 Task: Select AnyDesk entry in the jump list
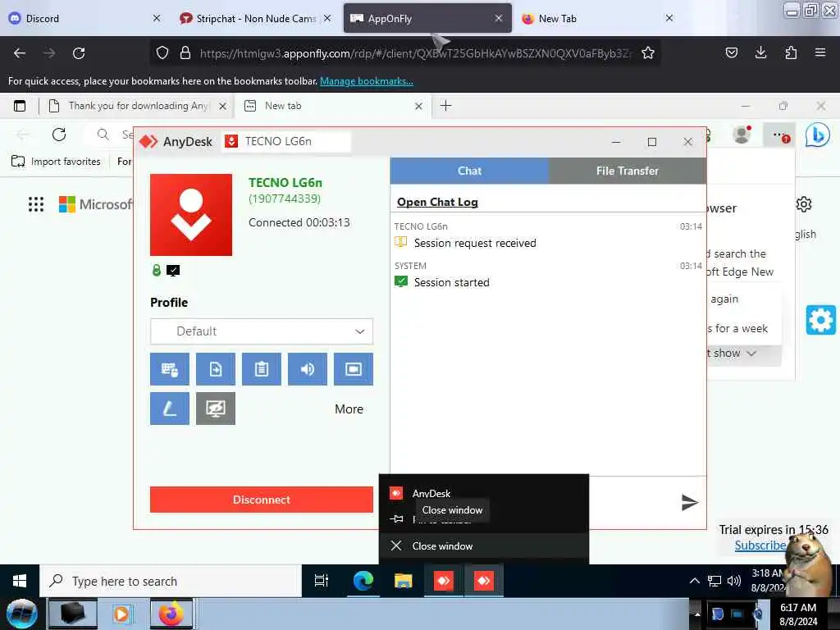coord(484,493)
